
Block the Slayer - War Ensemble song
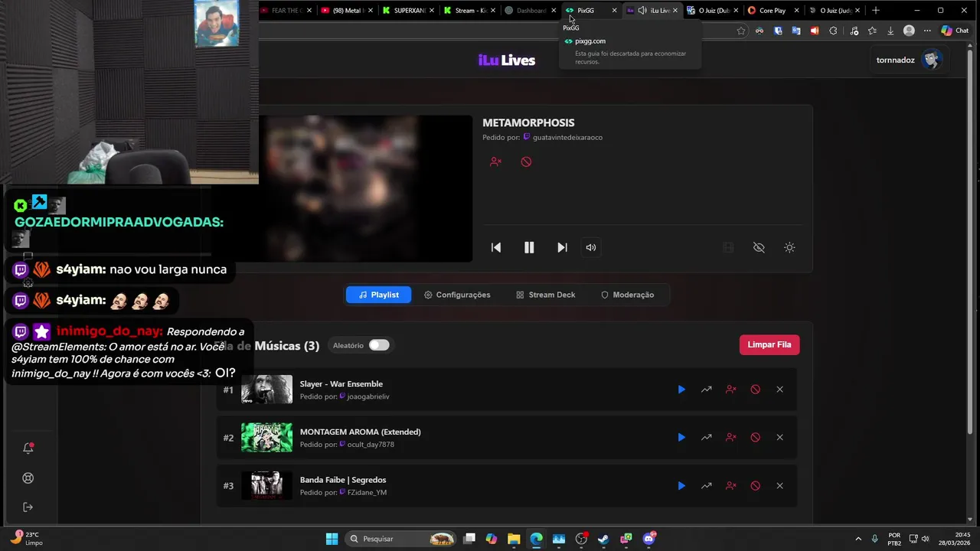click(756, 390)
